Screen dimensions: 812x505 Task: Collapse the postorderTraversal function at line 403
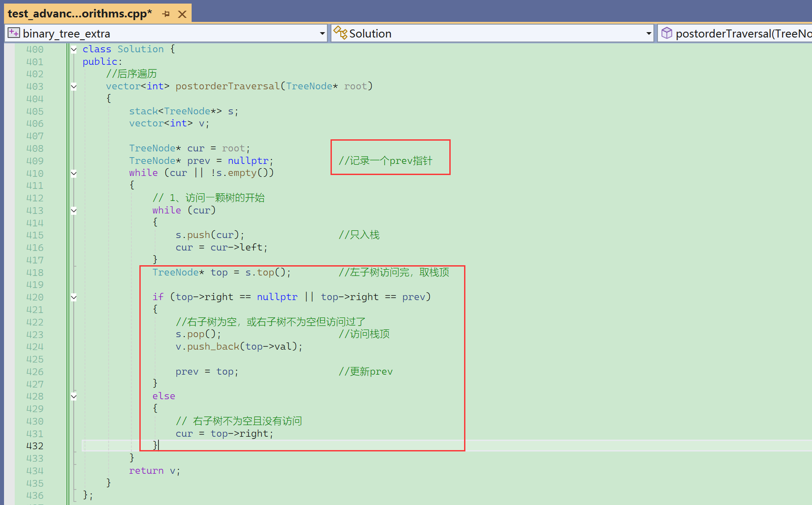(x=74, y=87)
